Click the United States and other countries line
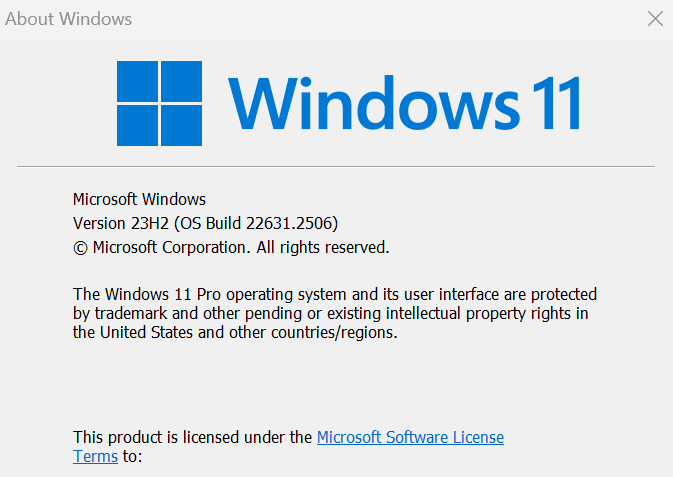This screenshot has height=477, width=673. pyautogui.click(x=235, y=333)
